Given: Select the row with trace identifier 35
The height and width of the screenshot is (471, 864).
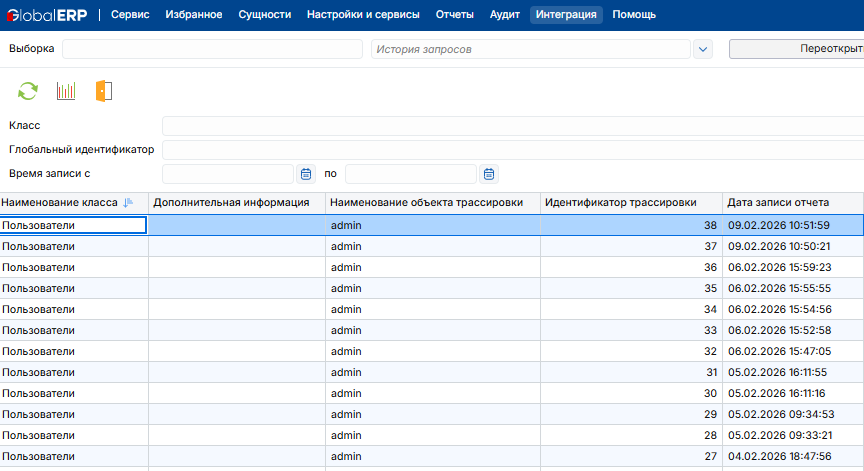Looking at the screenshot, I should pyautogui.click(x=430, y=288).
